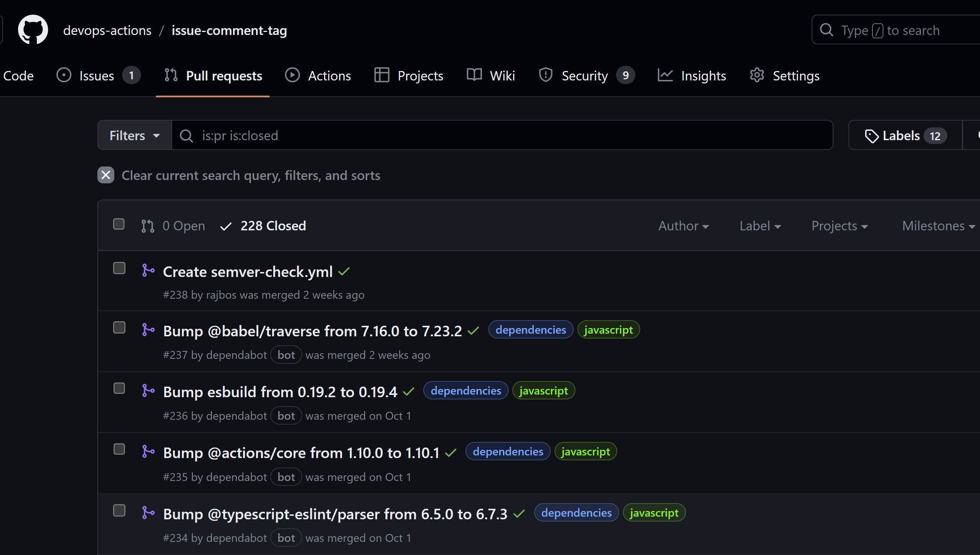Click the Pull requests tab icon
The width and height of the screenshot is (980, 555).
coord(171,75)
